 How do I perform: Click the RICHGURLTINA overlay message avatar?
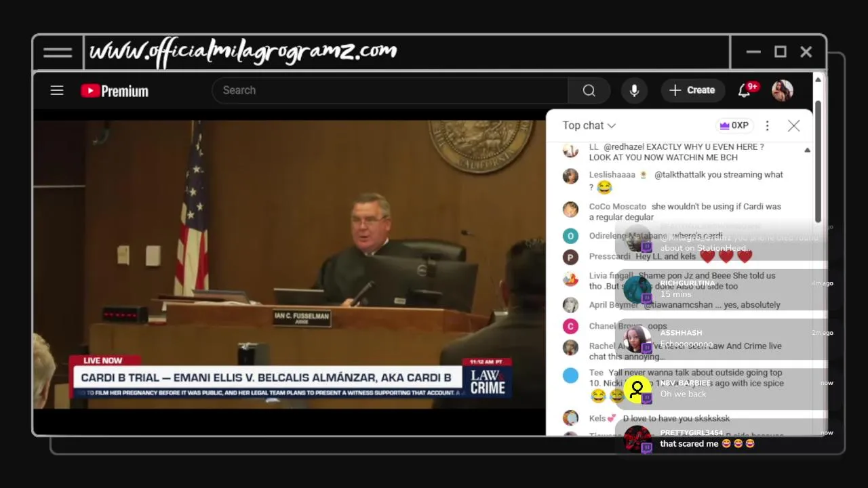coord(637,289)
